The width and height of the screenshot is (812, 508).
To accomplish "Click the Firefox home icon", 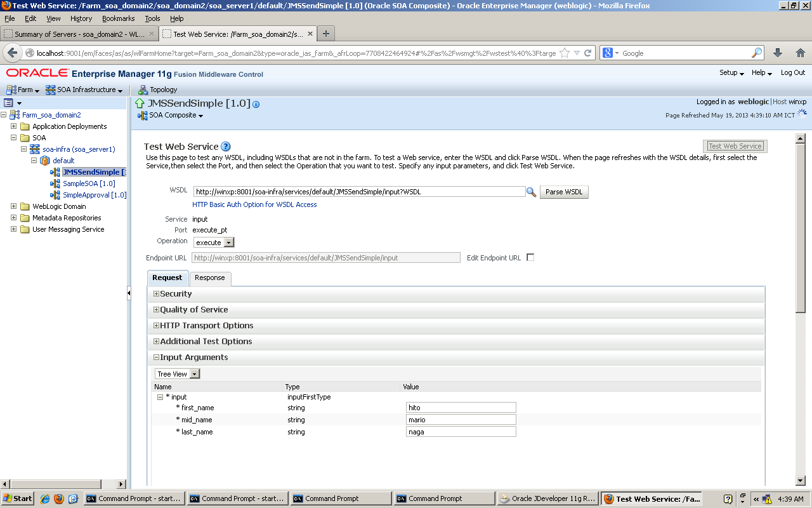I will 801,53.
